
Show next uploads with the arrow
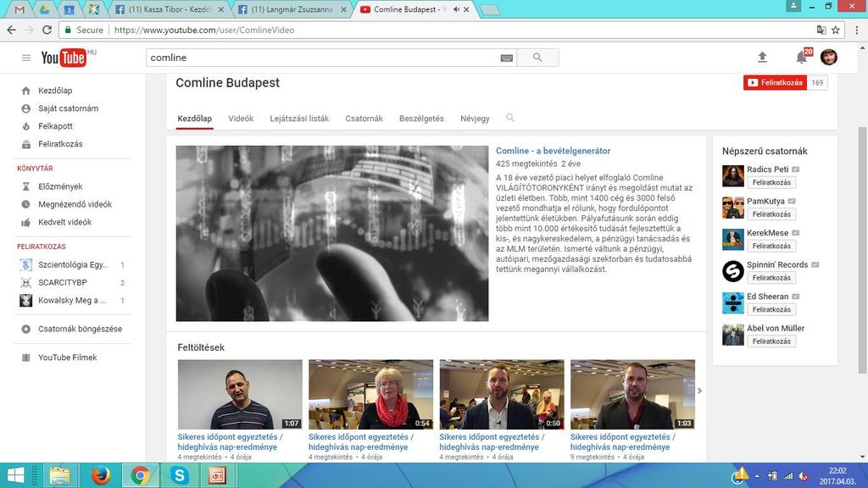tap(699, 391)
